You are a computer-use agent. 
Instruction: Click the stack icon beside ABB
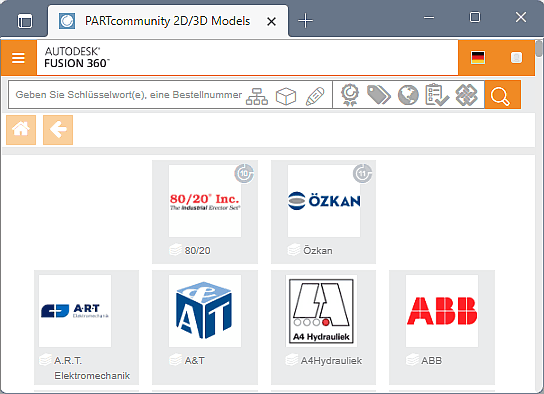413,360
